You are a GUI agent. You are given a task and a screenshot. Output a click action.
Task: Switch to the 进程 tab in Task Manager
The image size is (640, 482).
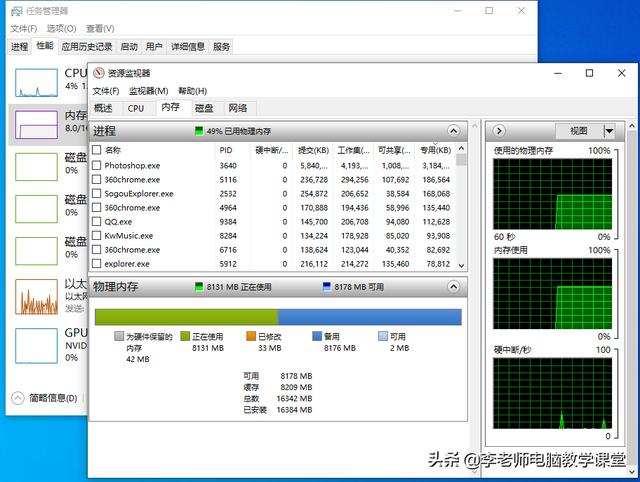pyautogui.click(x=19, y=47)
